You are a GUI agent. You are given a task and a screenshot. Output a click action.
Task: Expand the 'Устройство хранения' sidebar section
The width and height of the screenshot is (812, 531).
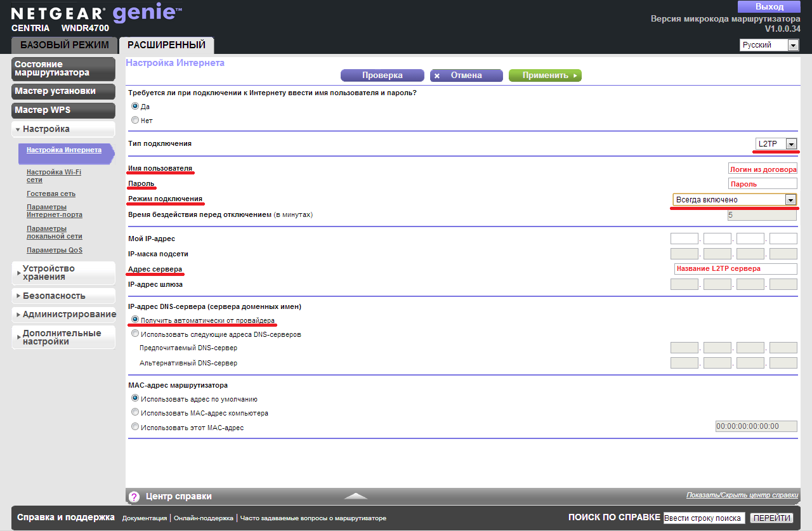coord(63,273)
